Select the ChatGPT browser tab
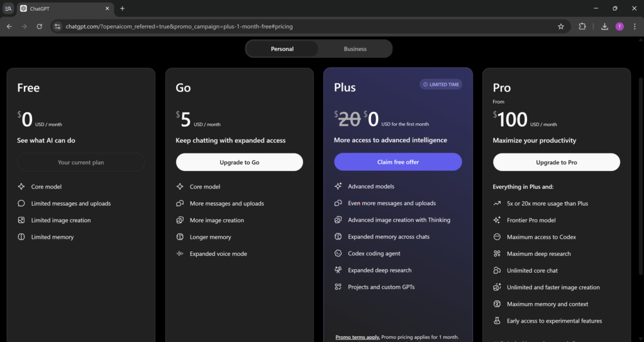This screenshot has width=644, height=342. [x=65, y=8]
